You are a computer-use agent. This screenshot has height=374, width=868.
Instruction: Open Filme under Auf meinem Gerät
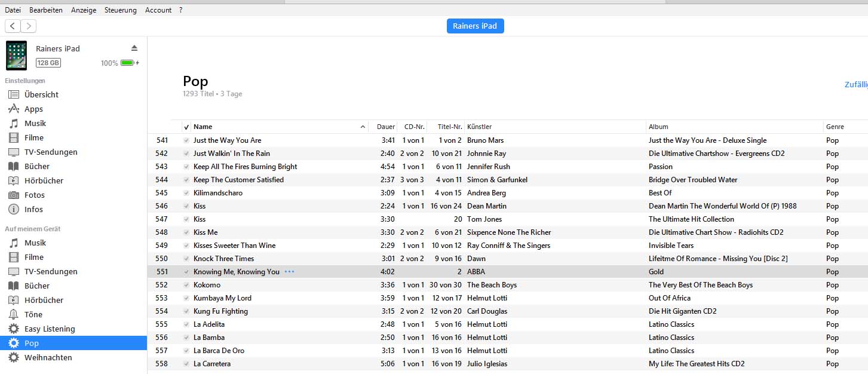pyautogui.click(x=34, y=257)
